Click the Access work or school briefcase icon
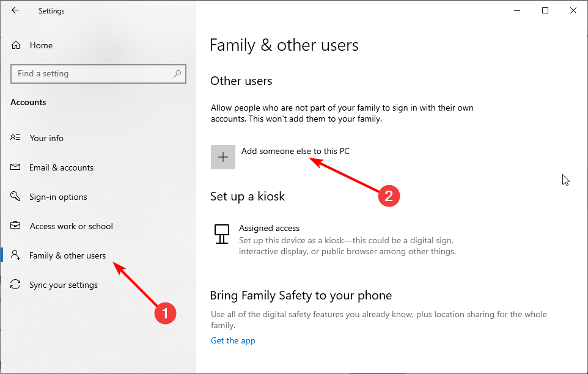Screen dimensions: 588x374 coord(17,226)
